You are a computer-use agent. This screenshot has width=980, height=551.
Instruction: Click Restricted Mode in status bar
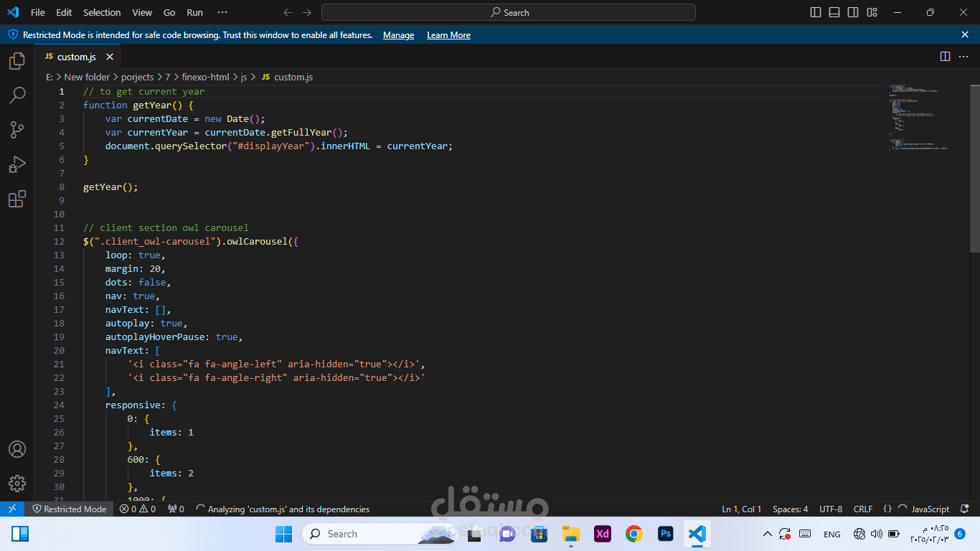tap(69, 509)
